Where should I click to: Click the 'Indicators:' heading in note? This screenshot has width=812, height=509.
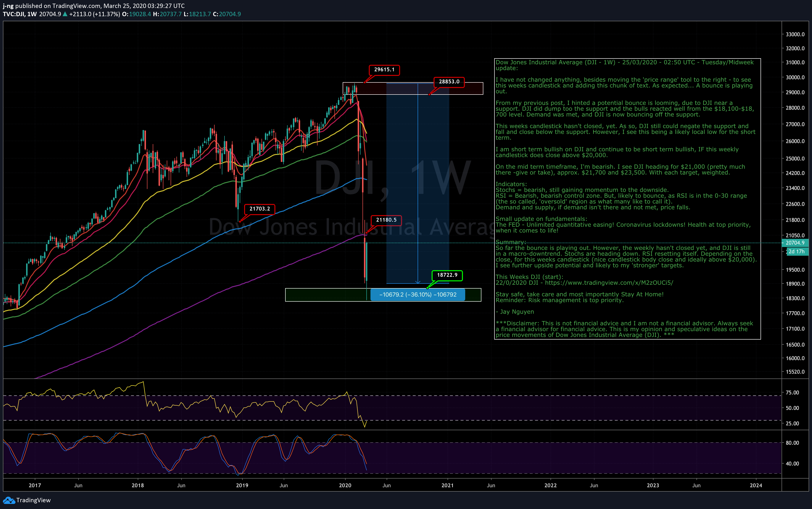coord(511,184)
